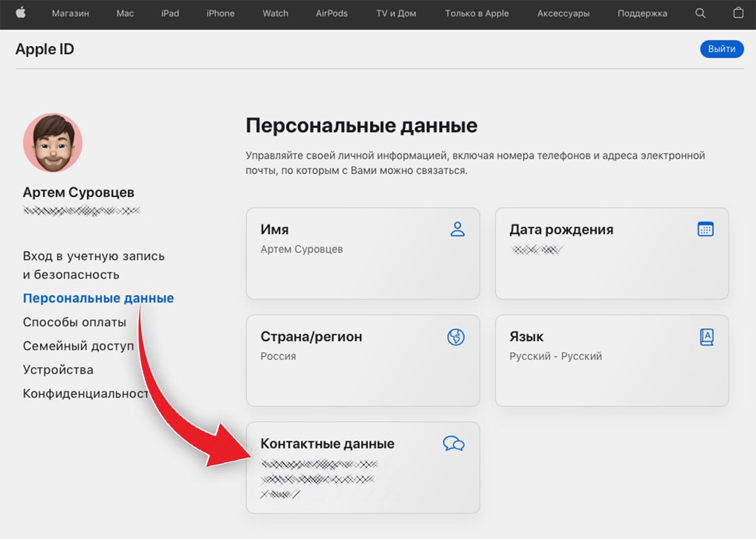Go to Поддержка in the top navigation
Screen dimensions: 756x539
[642, 13]
